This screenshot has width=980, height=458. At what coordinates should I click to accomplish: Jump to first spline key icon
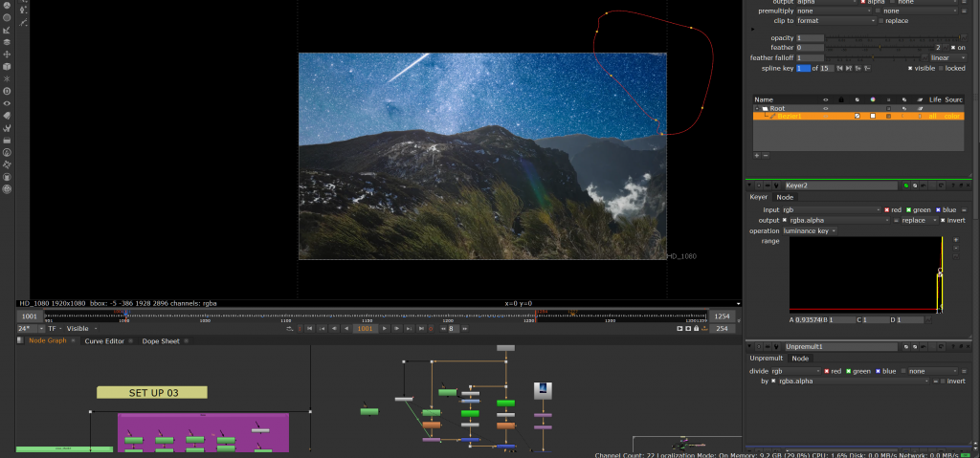pos(839,68)
